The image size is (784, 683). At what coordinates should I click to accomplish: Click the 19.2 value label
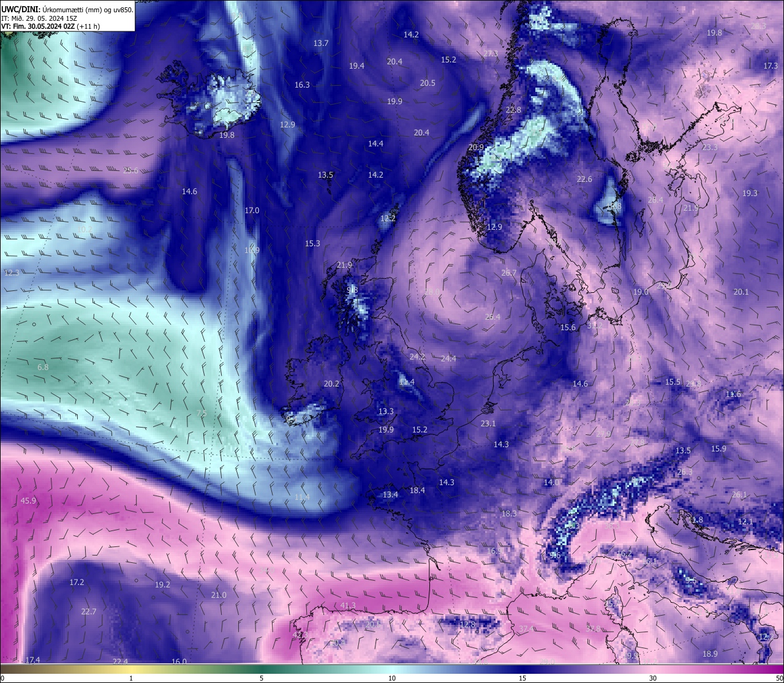(x=162, y=584)
